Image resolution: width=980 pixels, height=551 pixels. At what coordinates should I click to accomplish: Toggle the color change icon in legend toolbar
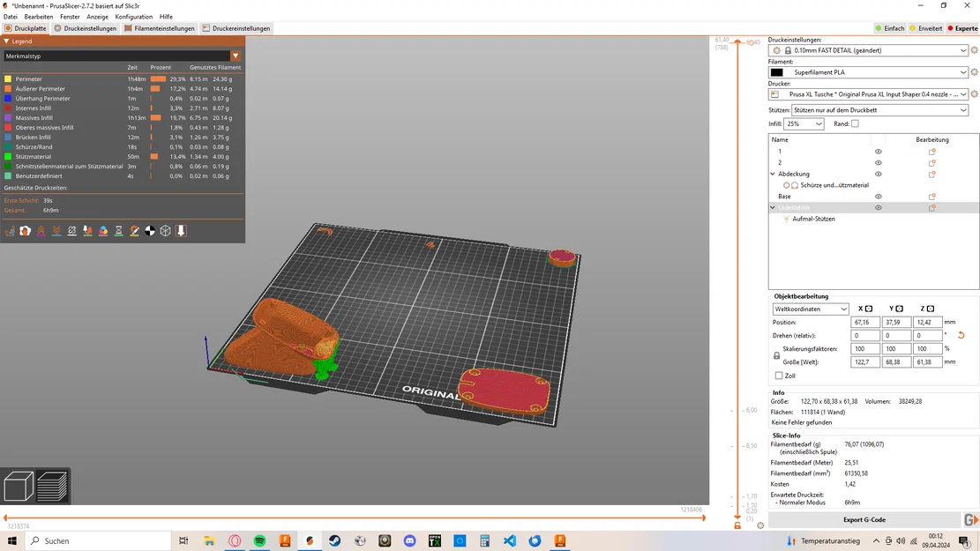click(x=103, y=231)
